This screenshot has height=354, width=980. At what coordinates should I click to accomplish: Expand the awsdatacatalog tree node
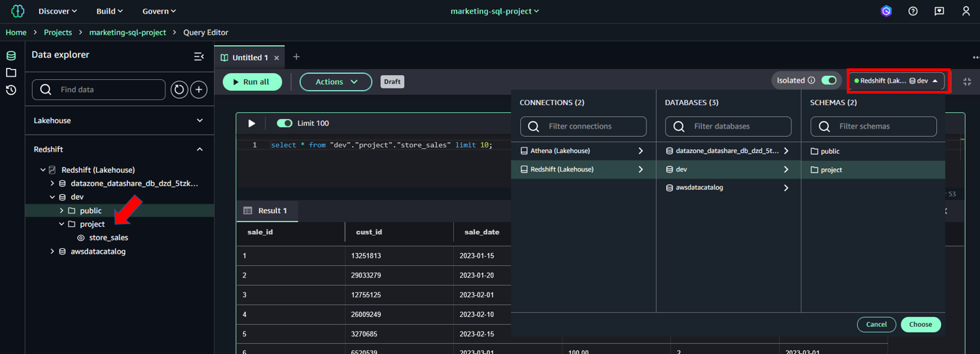53,251
